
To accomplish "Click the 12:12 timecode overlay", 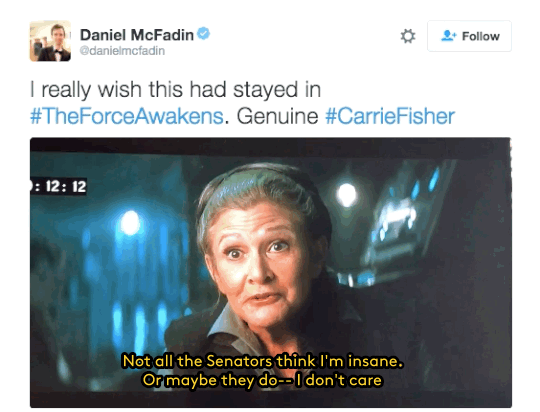I will tap(59, 187).
